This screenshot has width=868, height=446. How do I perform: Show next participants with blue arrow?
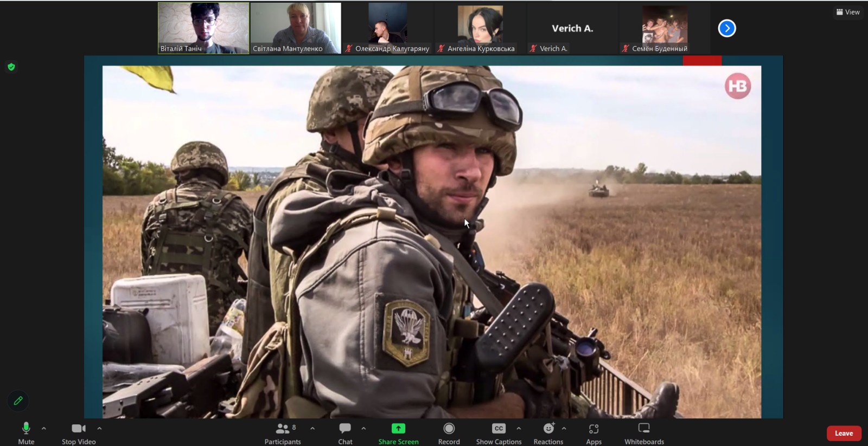point(727,28)
